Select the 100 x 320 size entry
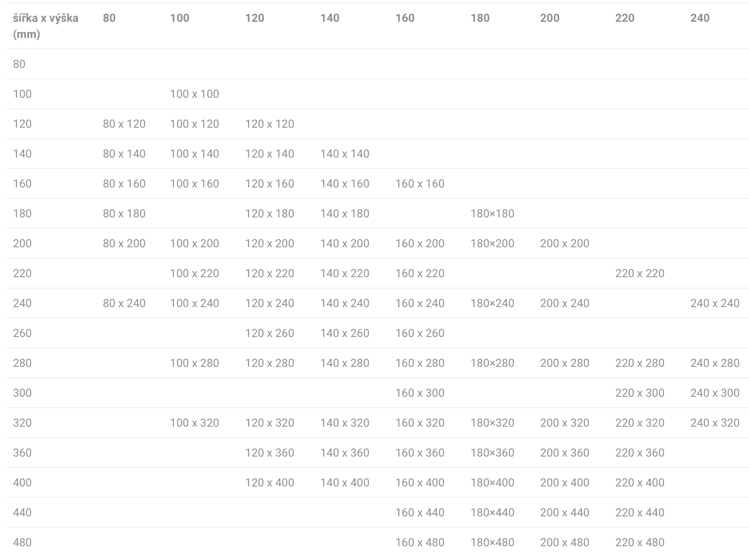Screen dimensions: 749x560 click(x=194, y=423)
